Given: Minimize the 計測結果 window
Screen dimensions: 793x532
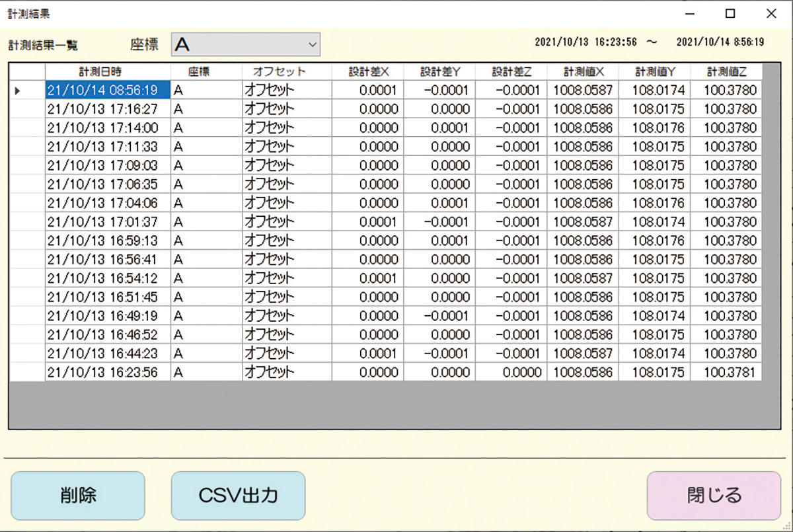Looking at the screenshot, I should [689, 13].
